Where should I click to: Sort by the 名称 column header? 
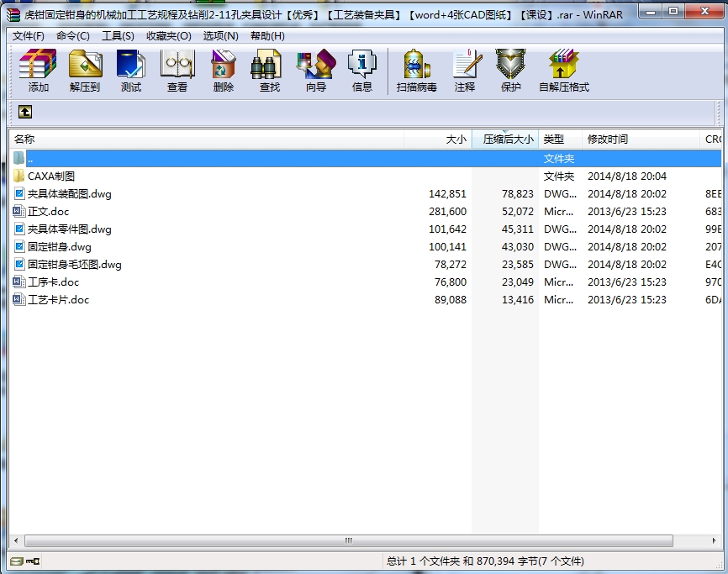coord(207,139)
